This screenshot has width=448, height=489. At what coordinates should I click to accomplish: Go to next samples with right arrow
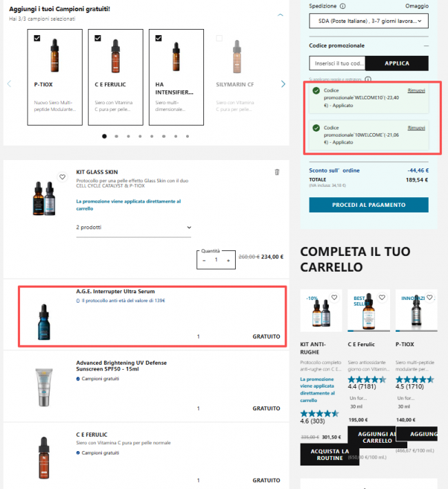pos(283,84)
